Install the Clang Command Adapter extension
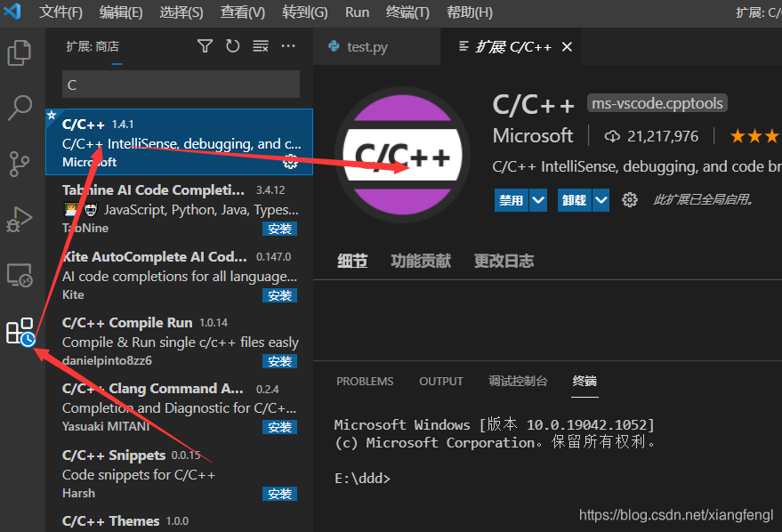Viewport: 782px width, 532px height. (x=279, y=427)
